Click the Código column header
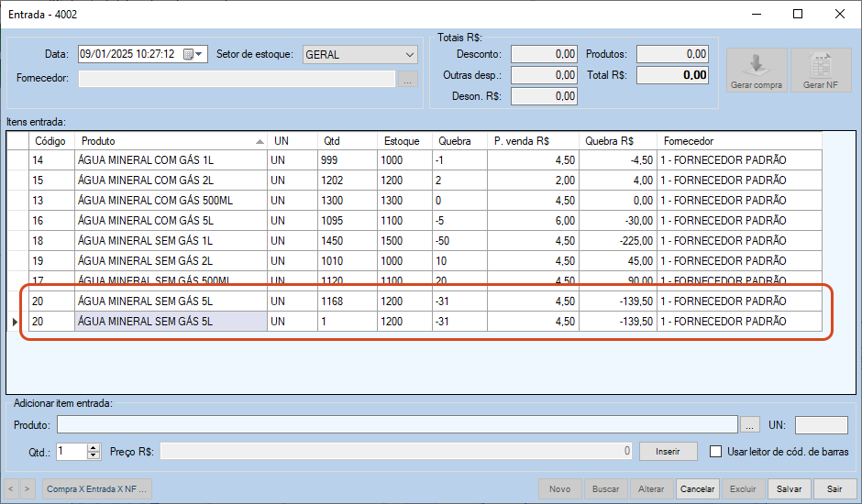The height and width of the screenshot is (504, 862). coord(50,141)
